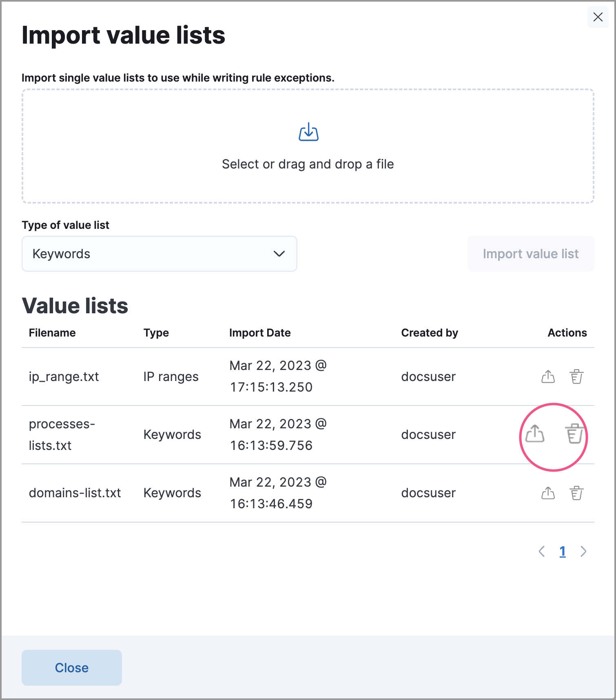Screen dimensions: 616x700
Task: Click 'Select or drag and drop a file' text
Action: click(x=308, y=164)
